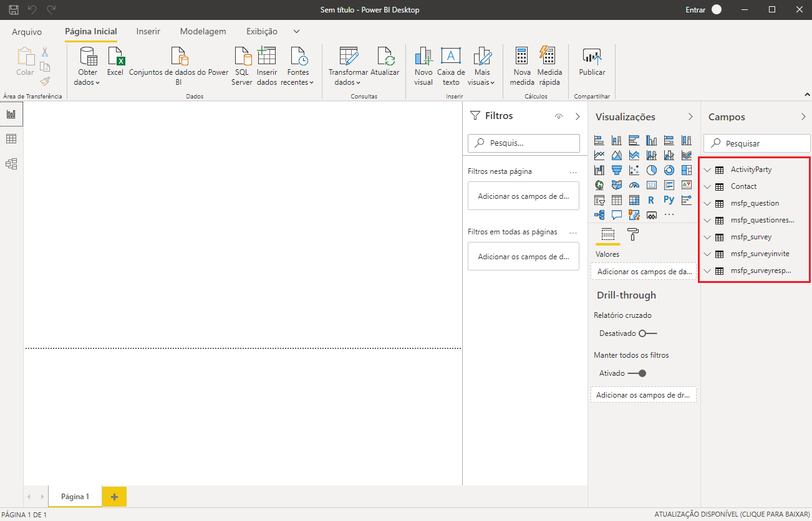The image size is (812, 521).
Task: Expand the Contact table chevron
Action: point(707,186)
